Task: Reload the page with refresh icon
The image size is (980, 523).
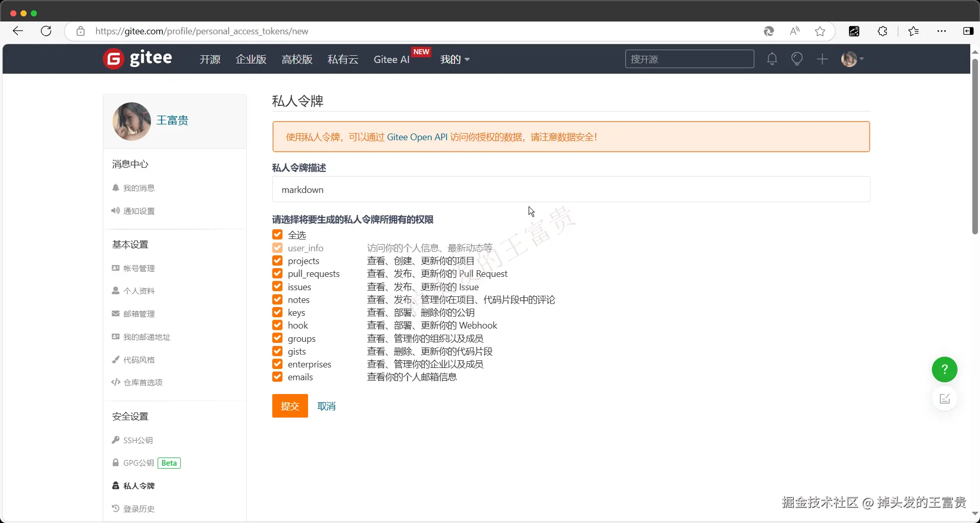Action: click(46, 31)
